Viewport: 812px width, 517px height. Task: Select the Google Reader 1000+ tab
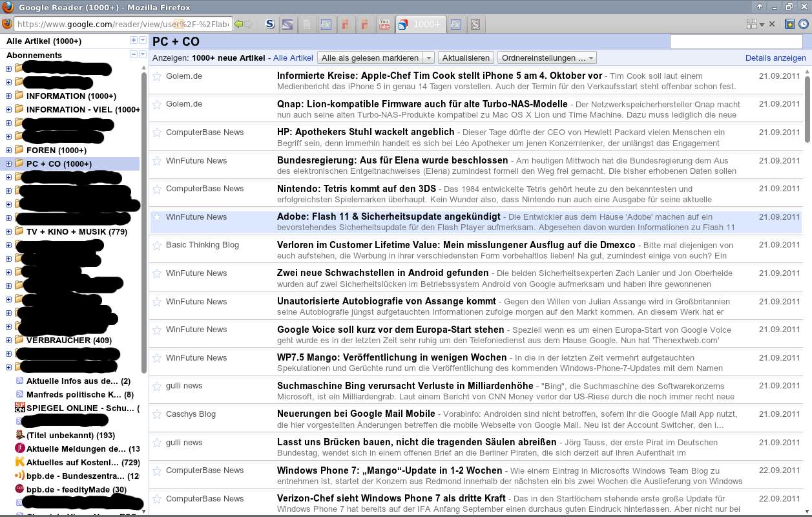(421, 25)
